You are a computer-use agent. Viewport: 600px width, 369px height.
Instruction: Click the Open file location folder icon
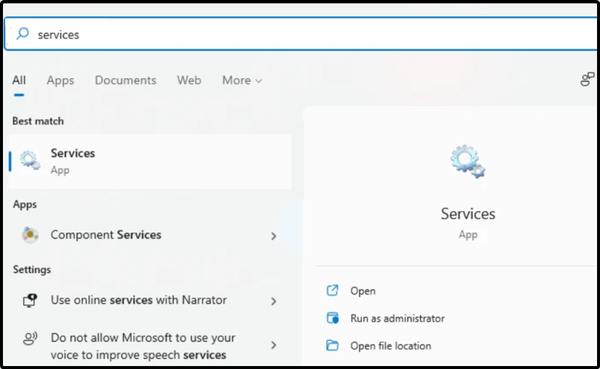(x=332, y=345)
